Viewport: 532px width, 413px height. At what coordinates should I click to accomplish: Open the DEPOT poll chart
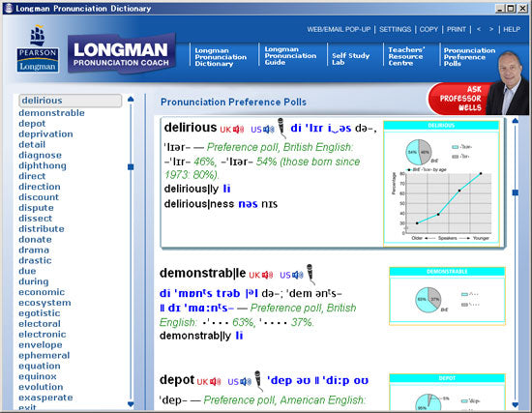447,392
